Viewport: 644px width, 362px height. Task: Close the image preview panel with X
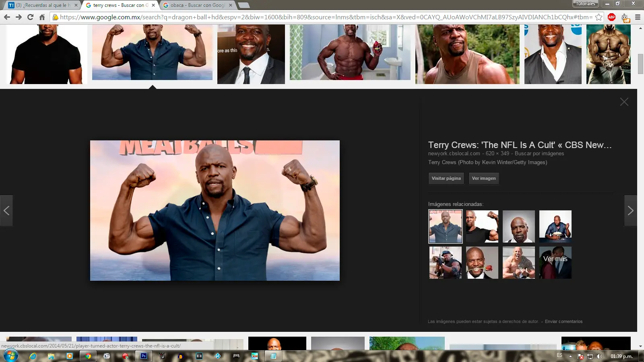tap(624, 102)
